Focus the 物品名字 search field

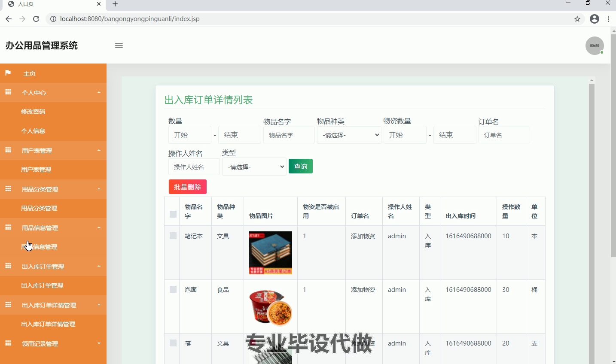point(289,135)
